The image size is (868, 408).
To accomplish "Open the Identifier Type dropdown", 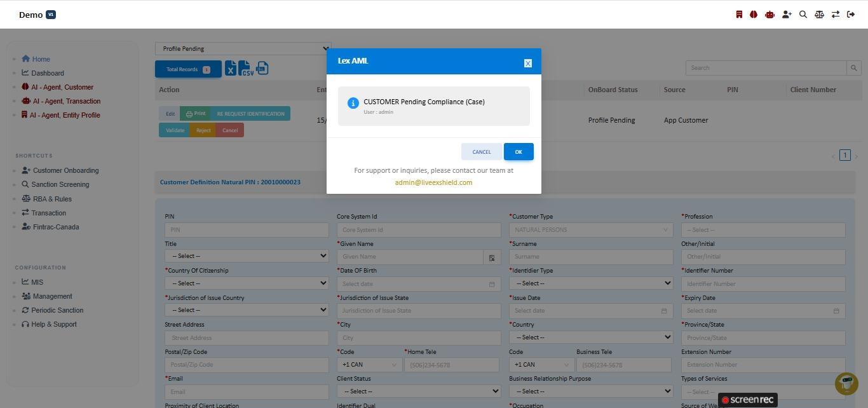I will pyautogui.click(x=591, y=283).
